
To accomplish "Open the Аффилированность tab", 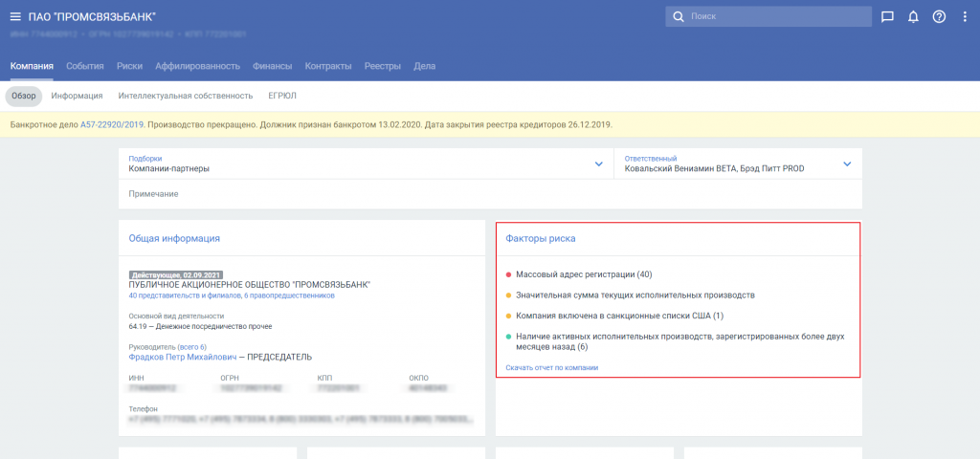I will coord(197,66).
